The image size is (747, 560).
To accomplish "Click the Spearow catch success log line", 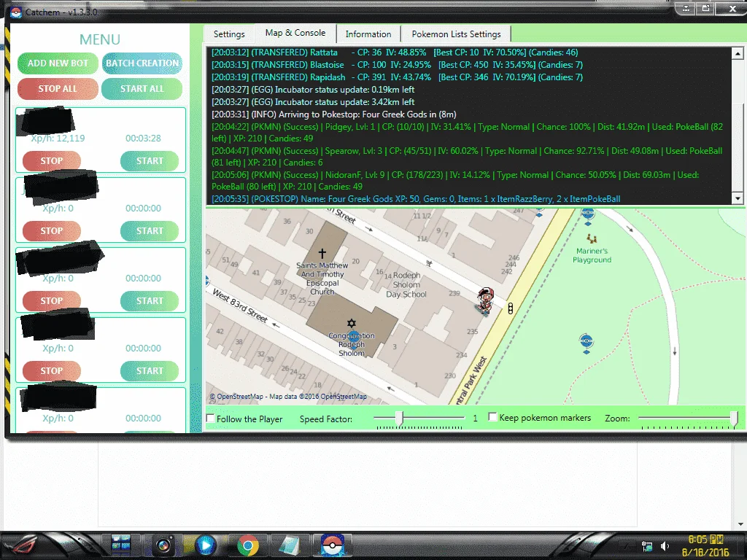I will (468, 157).
